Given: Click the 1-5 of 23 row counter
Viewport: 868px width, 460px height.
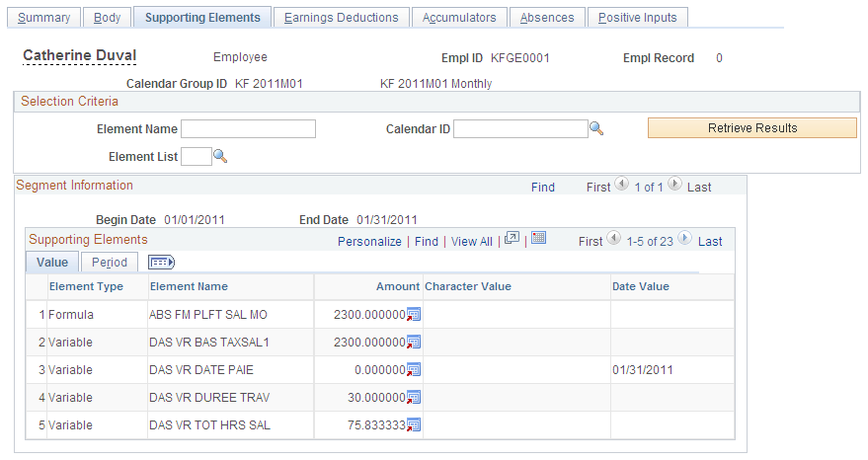Looking at the screenshot, I should [650, 241].
